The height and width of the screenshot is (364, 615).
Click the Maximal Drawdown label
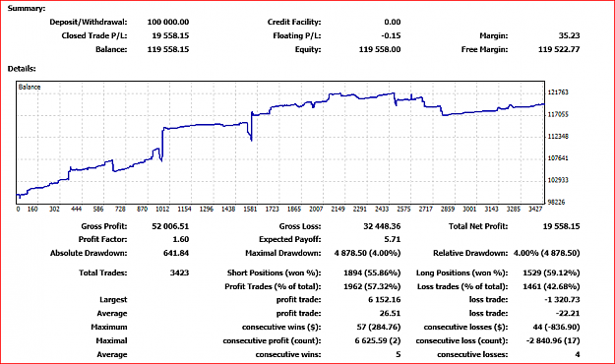pos(283,253)
